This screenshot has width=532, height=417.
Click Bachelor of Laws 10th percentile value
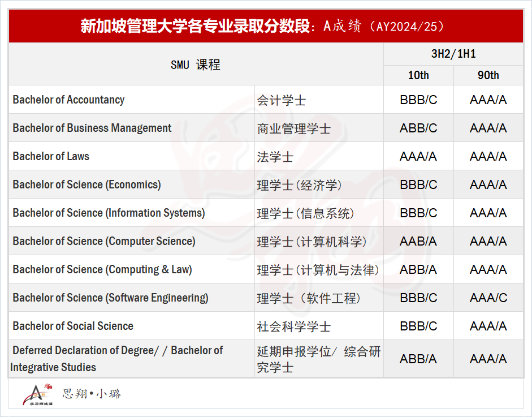click(x=418, y=157)
